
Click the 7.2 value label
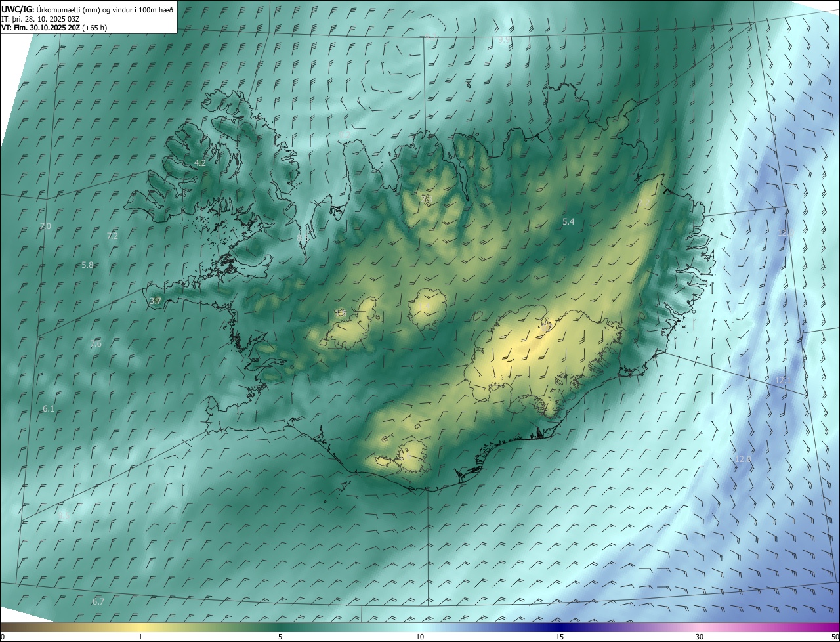pos(112,236)
